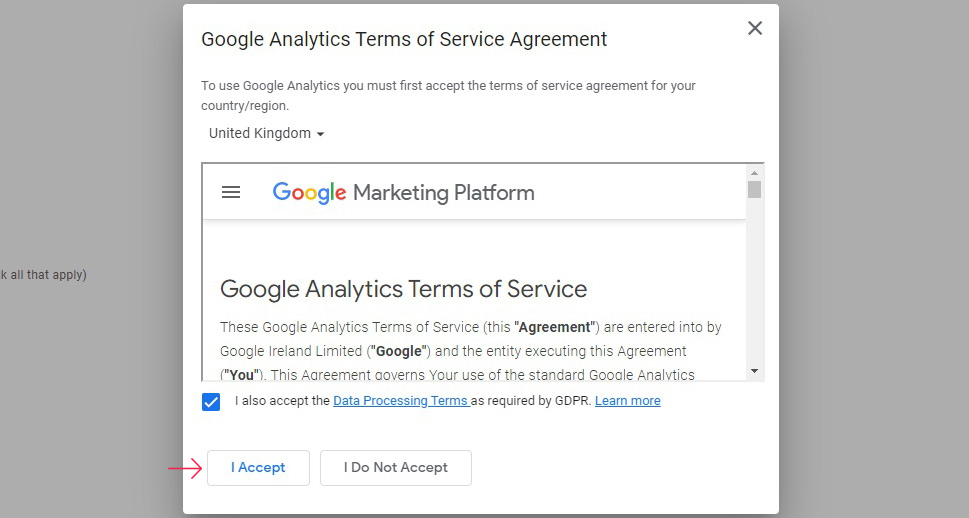Click the scrollbar thumb in terms frame
The height and width of the screenshot is (518, 969).
click(x=754, y=189)
